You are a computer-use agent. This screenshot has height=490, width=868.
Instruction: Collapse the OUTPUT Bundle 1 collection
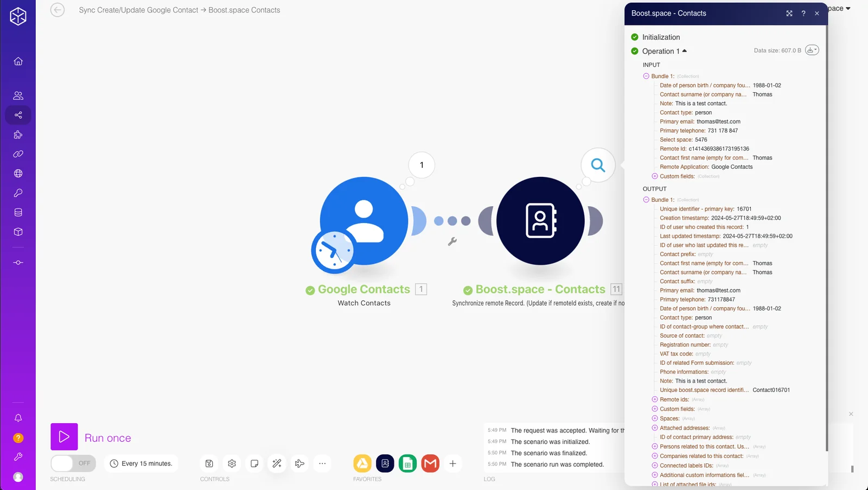[646, 200]
